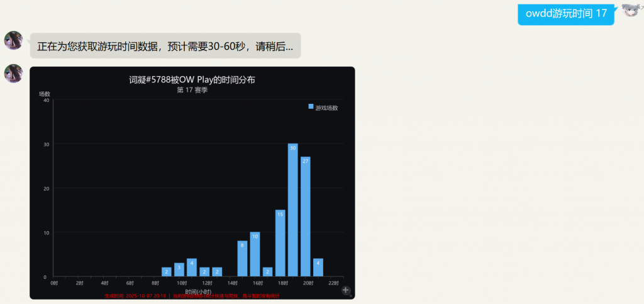Click the bar labeled 3
Viewport: 644px width, 304px height.
179,269
